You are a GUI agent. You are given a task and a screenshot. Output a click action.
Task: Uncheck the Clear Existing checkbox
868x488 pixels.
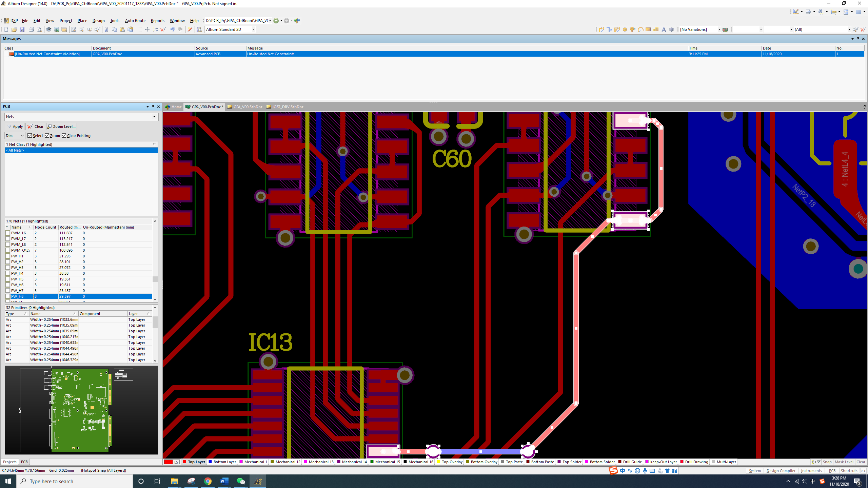(x=64, y=136)
